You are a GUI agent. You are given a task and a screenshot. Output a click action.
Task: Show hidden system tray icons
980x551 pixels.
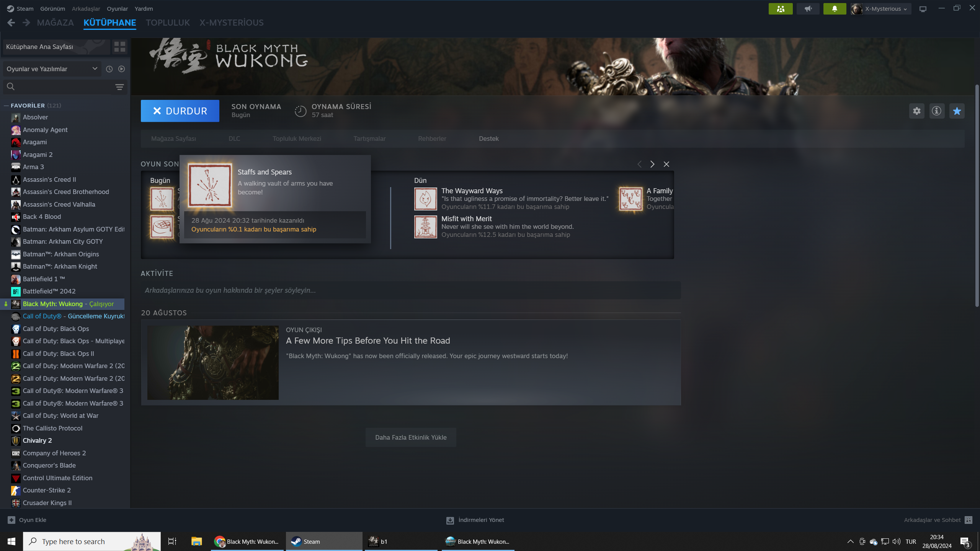tap(850, 541)
